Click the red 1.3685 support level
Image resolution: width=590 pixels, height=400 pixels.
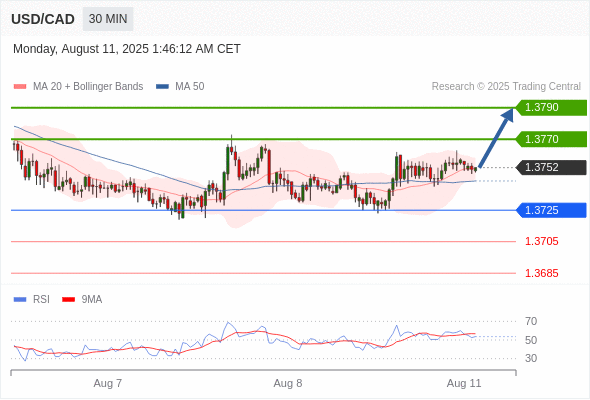tap(541, 273)
